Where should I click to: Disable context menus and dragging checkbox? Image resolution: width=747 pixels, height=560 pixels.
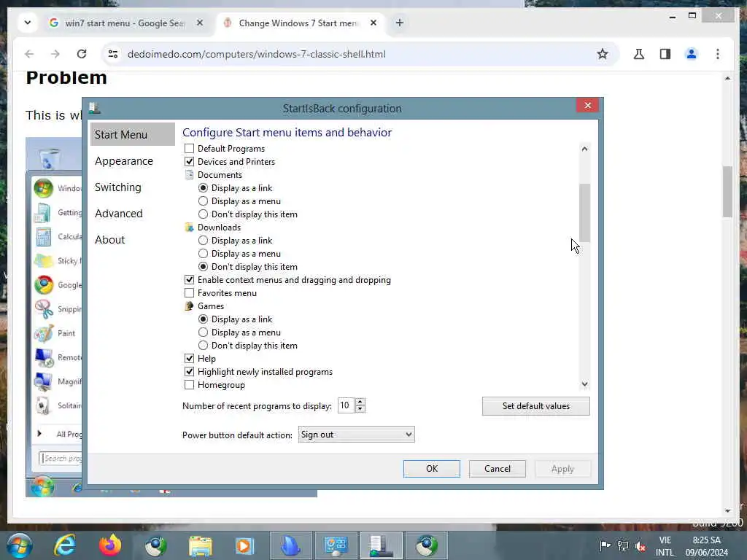[189, 280]
